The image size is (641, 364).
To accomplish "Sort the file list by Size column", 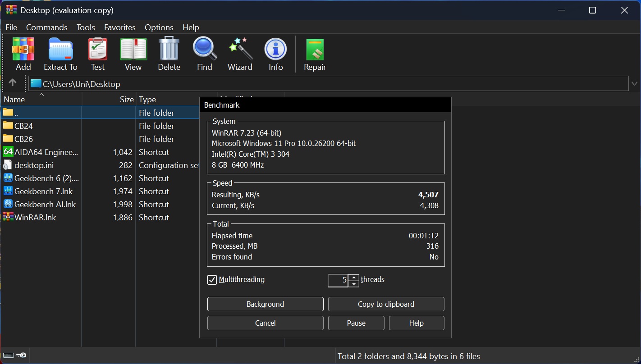I will pyautogui.click(x=109, y=99).
